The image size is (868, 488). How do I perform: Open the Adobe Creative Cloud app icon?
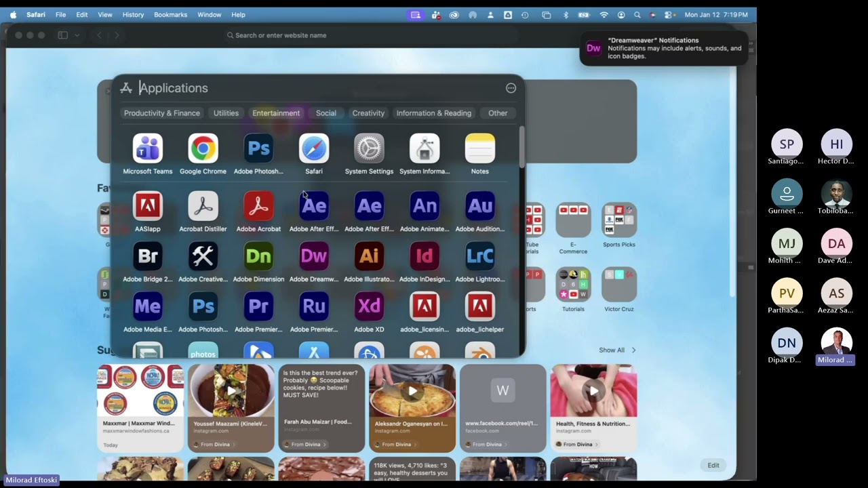(x=203, y=256)
